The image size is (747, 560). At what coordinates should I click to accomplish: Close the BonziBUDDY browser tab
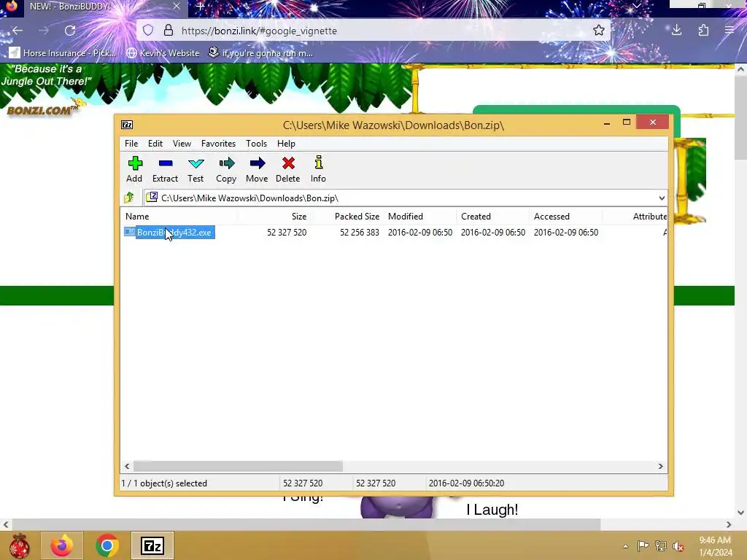pyautogui.click(x=177, y=7)
